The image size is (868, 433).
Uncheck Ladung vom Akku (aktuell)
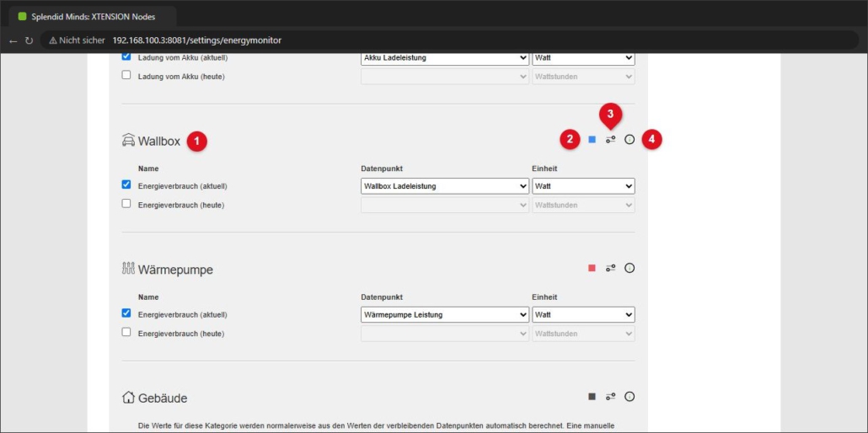coord(126,56)
